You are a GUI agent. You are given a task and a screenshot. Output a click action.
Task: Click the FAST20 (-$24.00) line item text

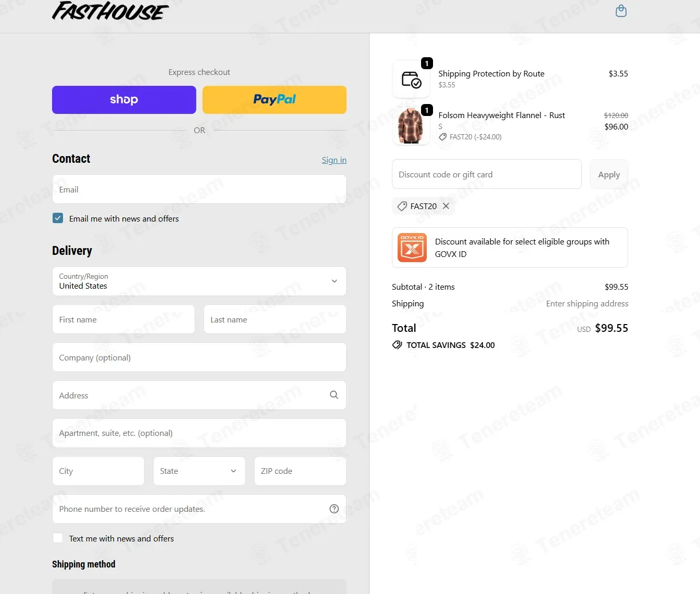pyautogui.click(x=476, y=137)
